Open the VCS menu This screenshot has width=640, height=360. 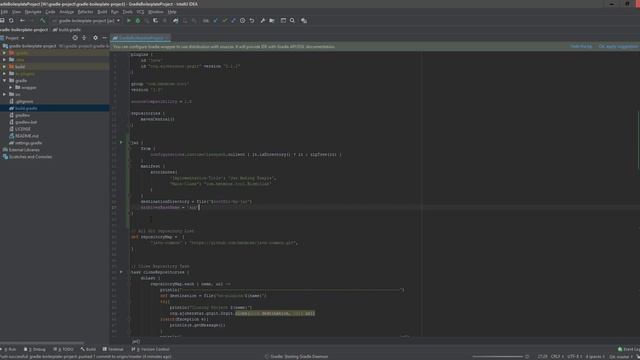point(140,12)
